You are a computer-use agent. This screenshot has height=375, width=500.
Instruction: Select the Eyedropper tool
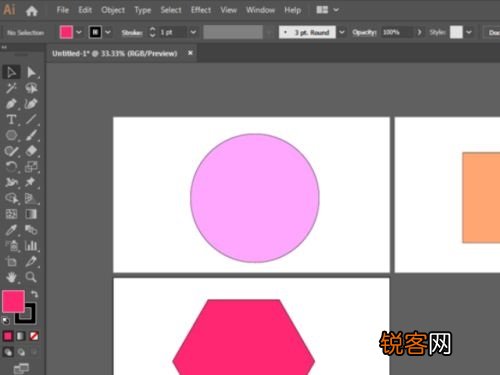click(11, 230)
